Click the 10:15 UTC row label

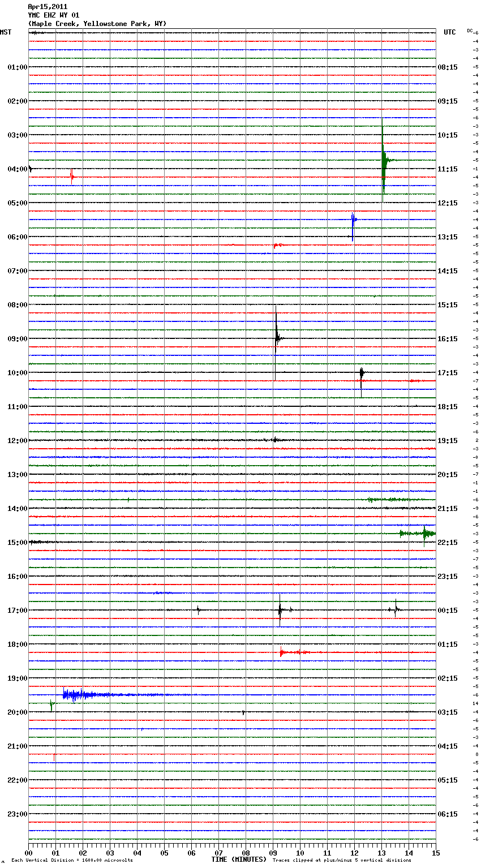pyautogui.click(x=448, y=135)
